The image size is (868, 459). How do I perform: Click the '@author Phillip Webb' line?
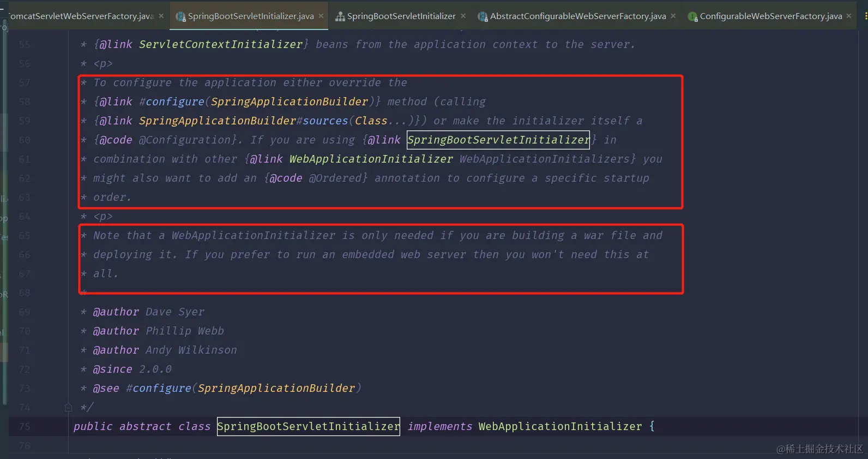click(158, 331)
